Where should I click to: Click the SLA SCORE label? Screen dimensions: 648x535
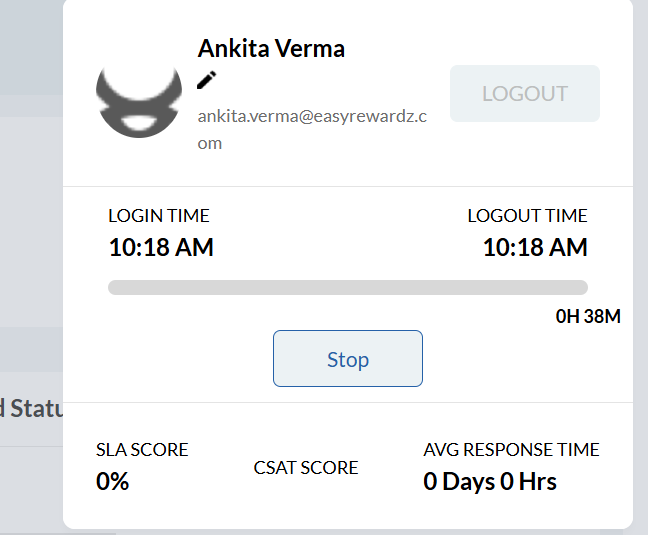[142, 450]
